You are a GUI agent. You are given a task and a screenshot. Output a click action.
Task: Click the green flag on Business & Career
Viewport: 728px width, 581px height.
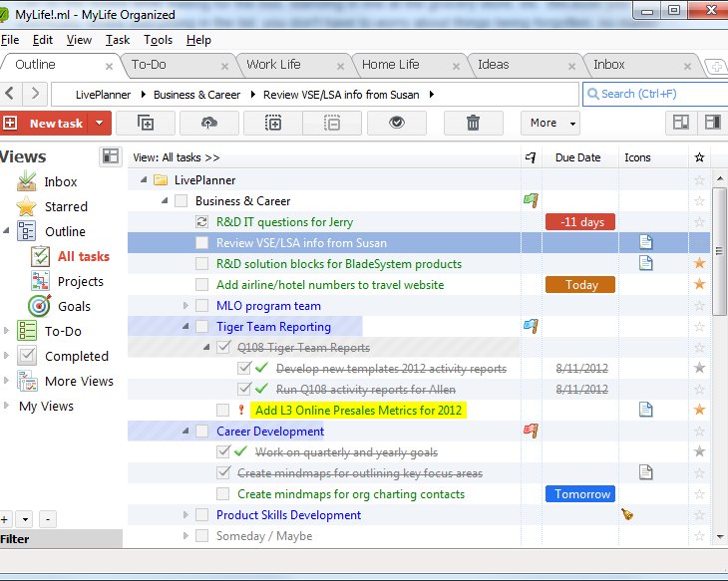532,201
